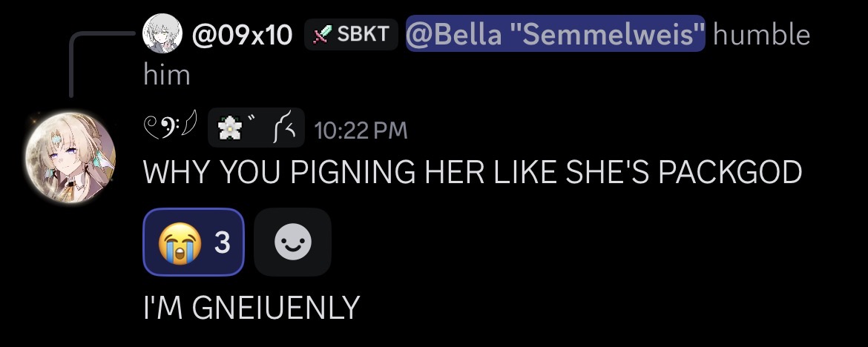Open the message author's large avatar
The height and width of the screenshot is (347, 868).
tap(70, 159)
